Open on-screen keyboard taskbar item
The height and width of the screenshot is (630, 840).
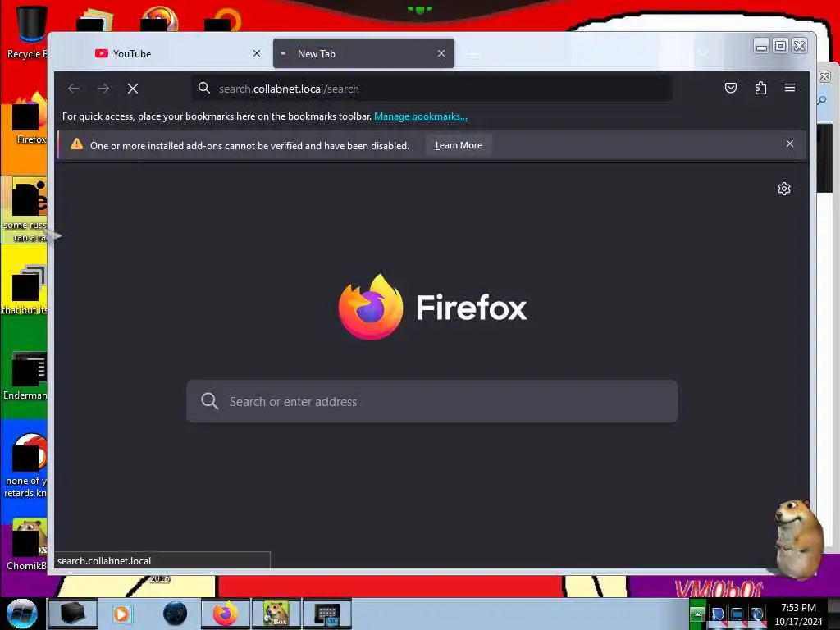326,614
